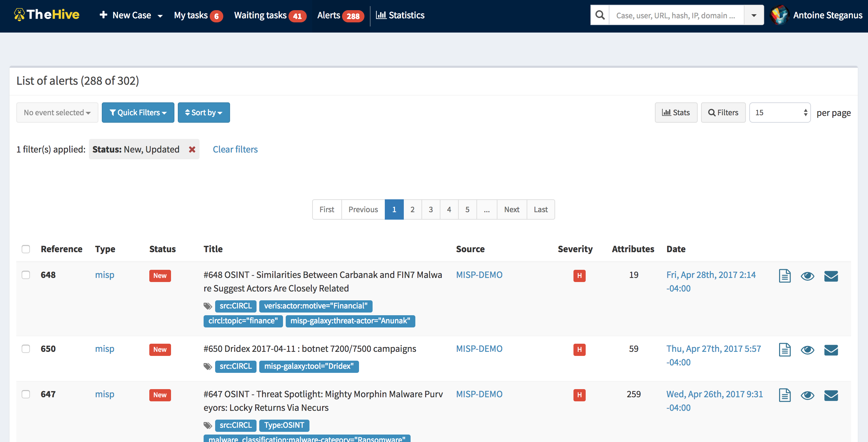The width and height of the screenshot is (868, 442).
Task: Click the search magnifier icon
Action: click(x=600, y=15)
